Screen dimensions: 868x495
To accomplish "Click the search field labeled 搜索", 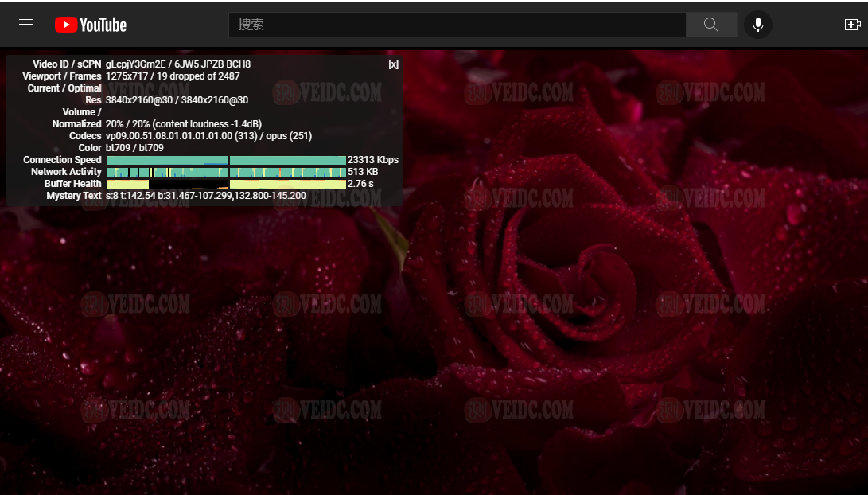I will point(457,25).
